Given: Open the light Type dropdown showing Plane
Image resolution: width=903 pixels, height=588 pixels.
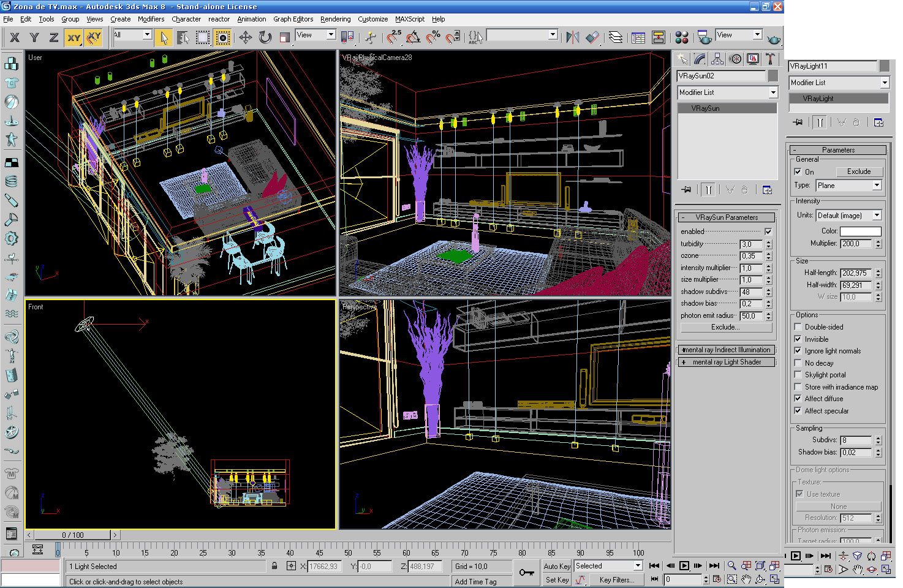Looking at the screenshot, I should click(x=848, y=186).
